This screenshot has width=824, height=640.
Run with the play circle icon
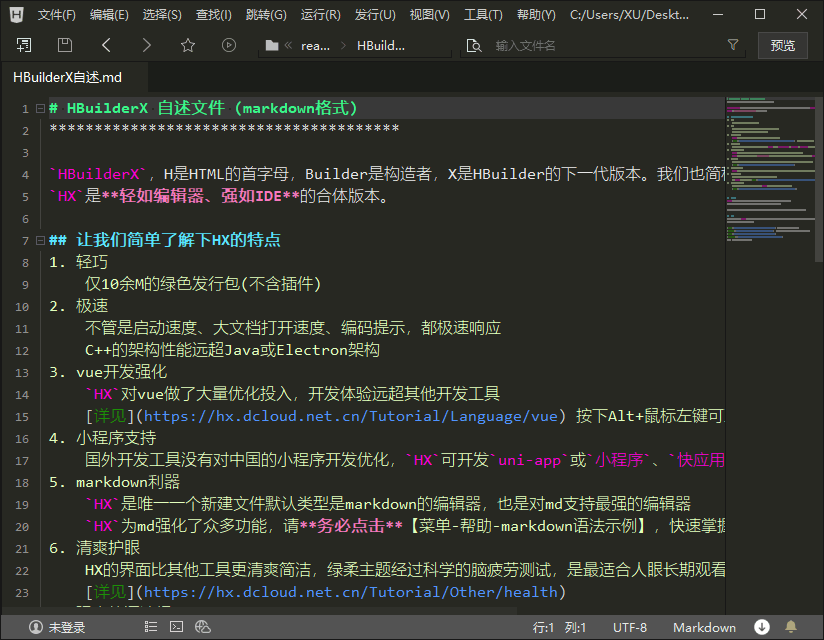point(229,45)
